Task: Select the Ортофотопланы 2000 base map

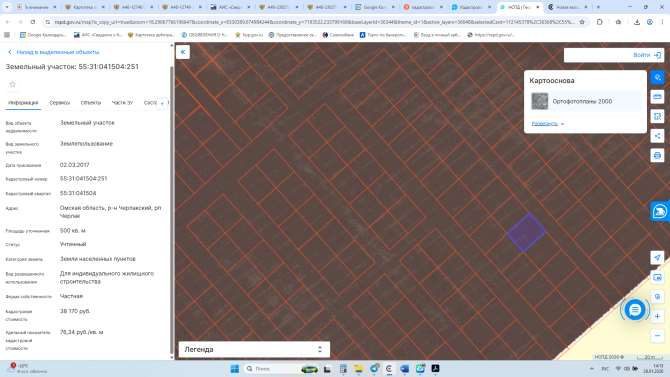Action: coord(585,101)
